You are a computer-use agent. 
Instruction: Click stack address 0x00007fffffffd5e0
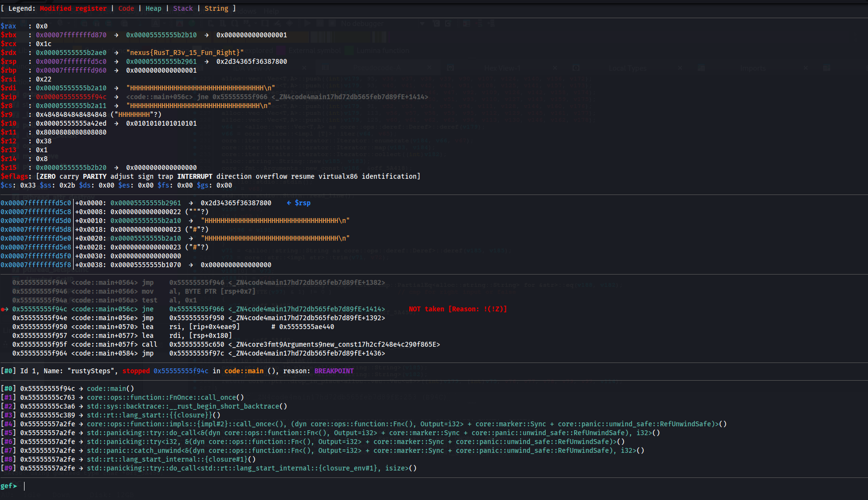click(36, 238)
